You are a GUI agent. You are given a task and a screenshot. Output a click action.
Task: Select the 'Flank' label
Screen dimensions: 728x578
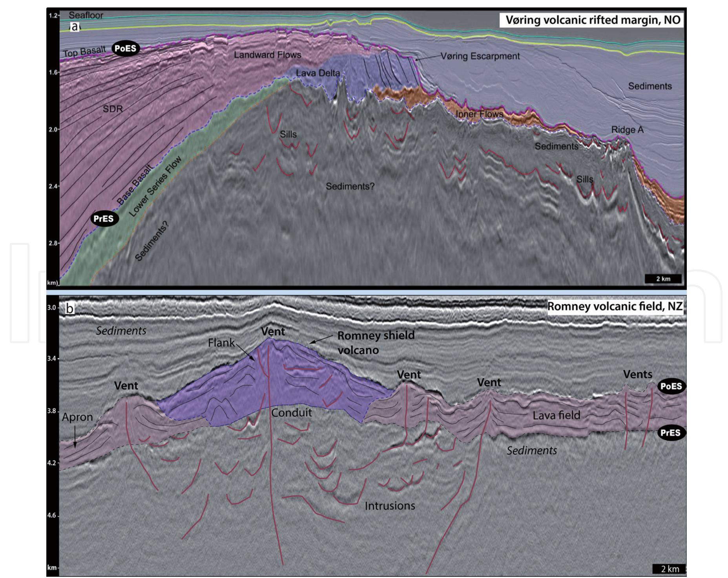pyautogui.click(x=221, y=343)
